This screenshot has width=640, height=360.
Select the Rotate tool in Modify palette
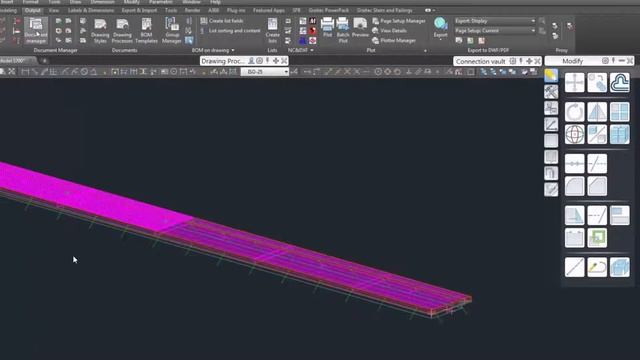tap(574, 112)
